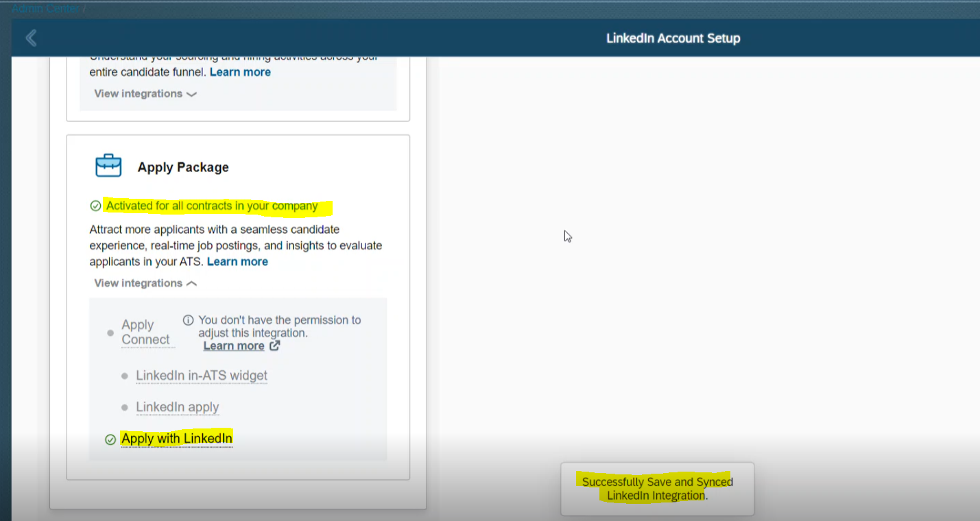
Task: Click 'You don't have the permission' notice text
Action: coord(279,326)
